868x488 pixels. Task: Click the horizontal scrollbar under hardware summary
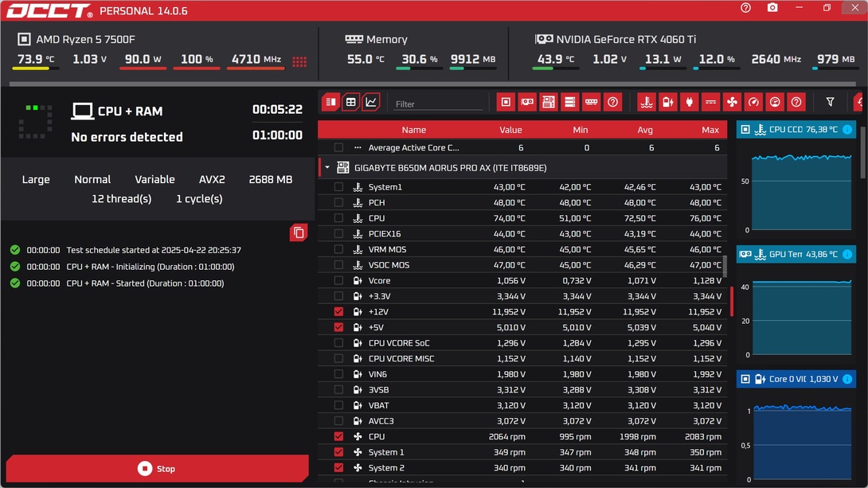[x=432, y=84]
